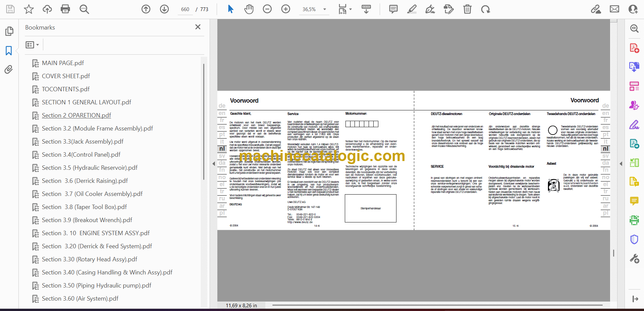This screenshot has height=311, width=644.
Task: Open the MAIN PAGE.pdf bookmark
Action: (x=63, y=63)
